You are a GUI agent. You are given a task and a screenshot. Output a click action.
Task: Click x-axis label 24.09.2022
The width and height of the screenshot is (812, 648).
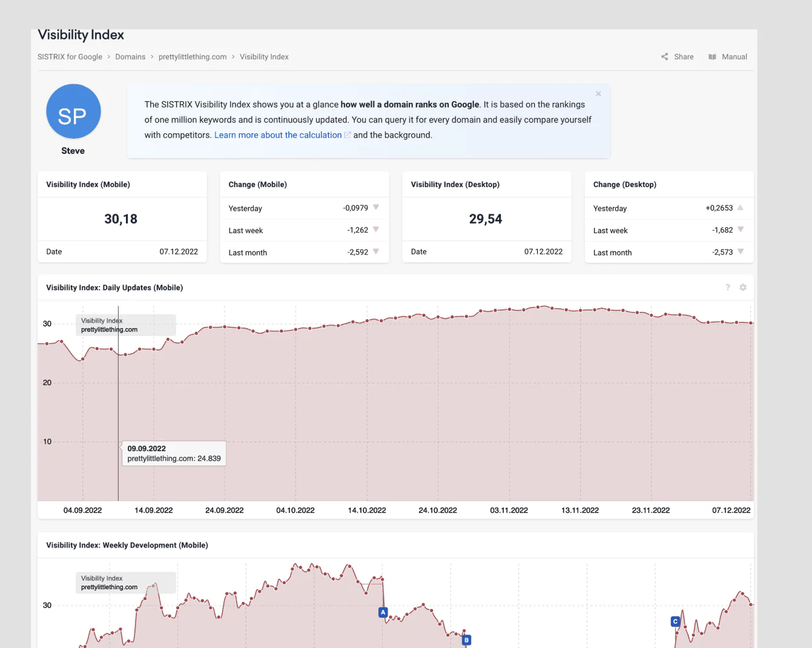tap(225, 511)
